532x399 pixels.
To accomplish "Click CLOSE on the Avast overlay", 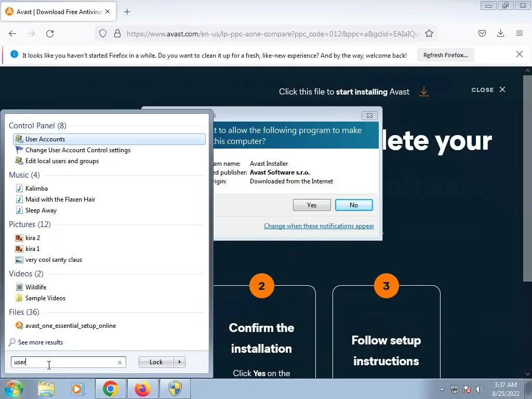I will pyautogui.click(x=488, y=89).
